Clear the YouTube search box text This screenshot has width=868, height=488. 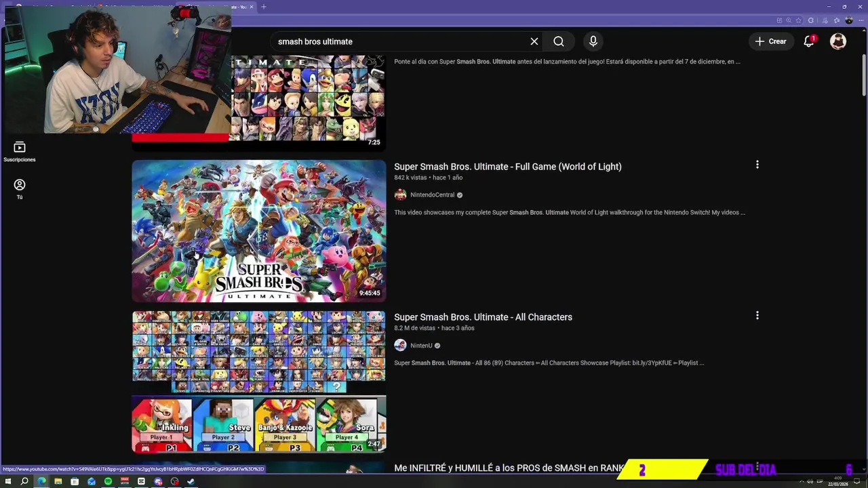click(534, 41)
